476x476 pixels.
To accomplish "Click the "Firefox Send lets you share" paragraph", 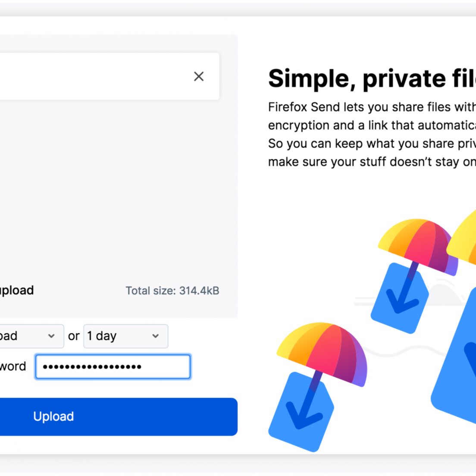I will [372, 134].
